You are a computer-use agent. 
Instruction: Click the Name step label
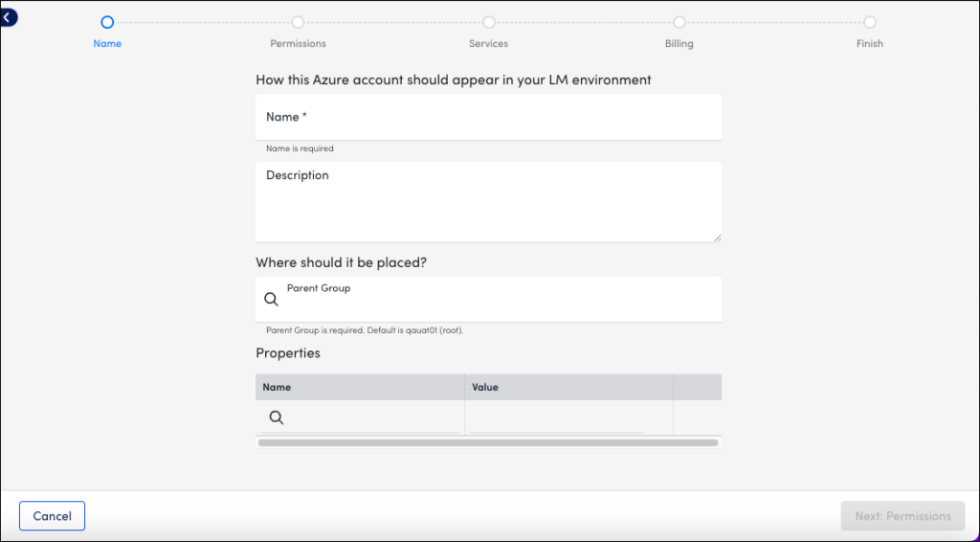[107, 44]
